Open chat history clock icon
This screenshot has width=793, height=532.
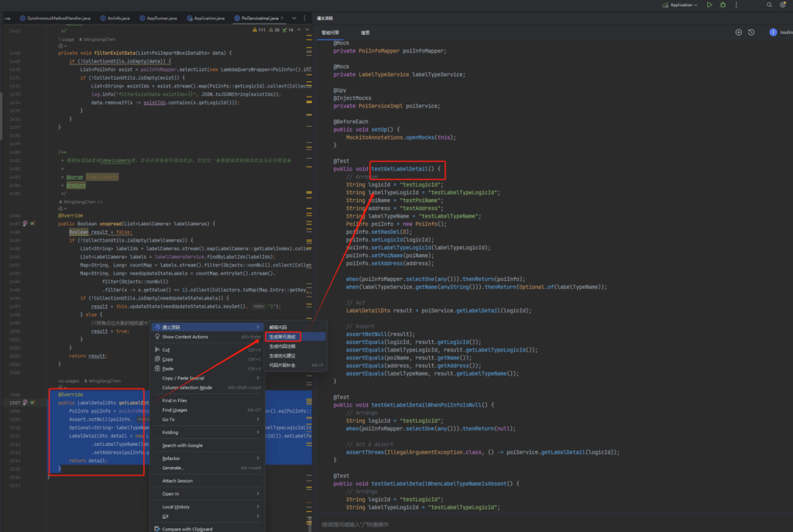pos(751,33)
